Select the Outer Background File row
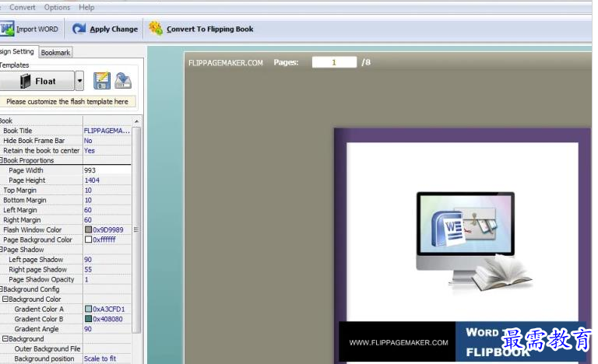Viewport: 598px width, 364px height. (65, 348)
